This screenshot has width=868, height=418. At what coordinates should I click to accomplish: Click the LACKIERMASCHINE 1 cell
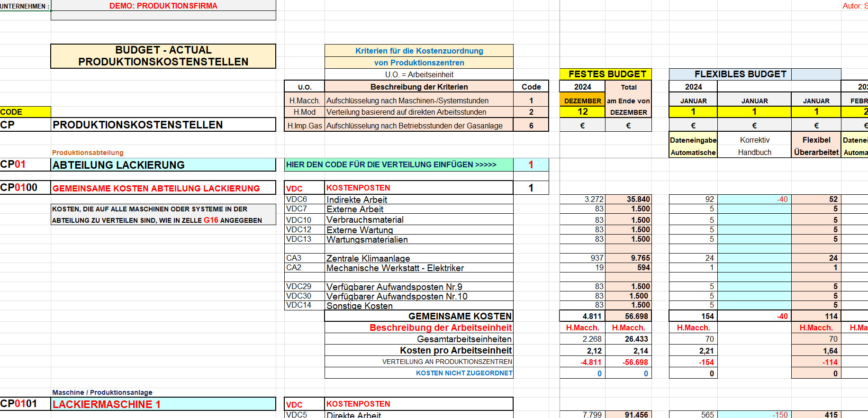point(163,404)
